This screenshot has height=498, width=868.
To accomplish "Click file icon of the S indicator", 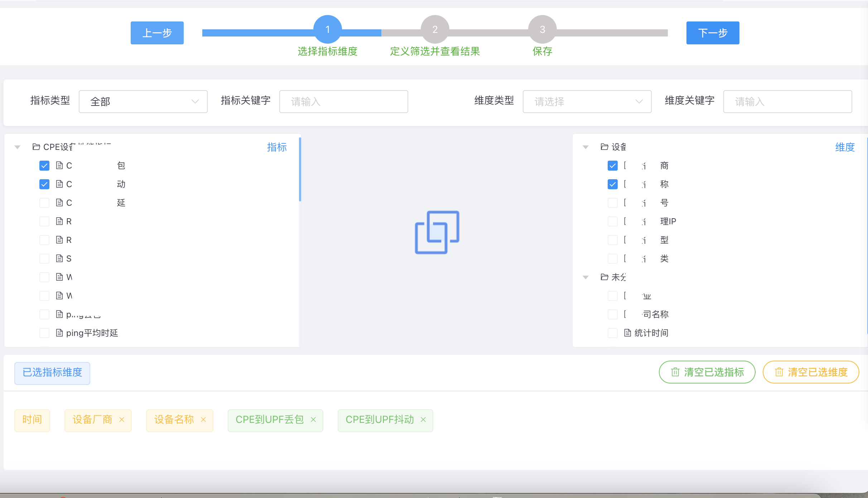I will pyautogui.click(x=59, y=258).
